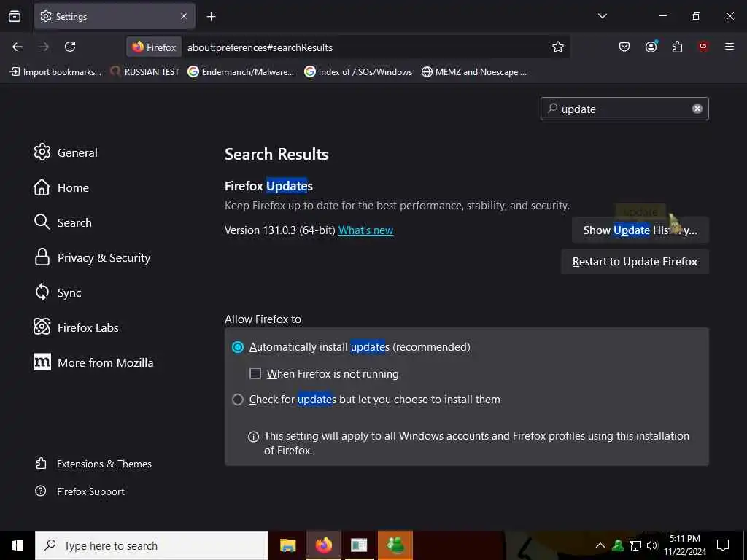
Task: Select General settings category
Action: (x=66, y=152)
